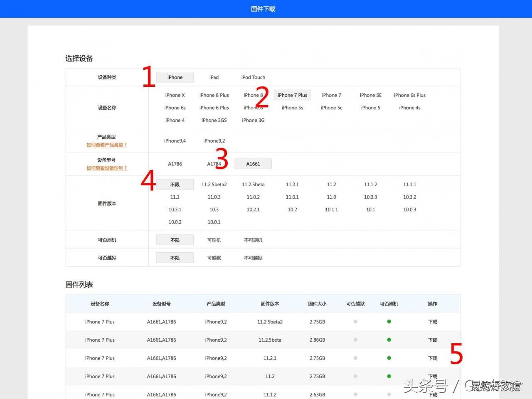Click the highlighted A1661 model option
This screenshot has height=399, width=532.
click(253, 164)
